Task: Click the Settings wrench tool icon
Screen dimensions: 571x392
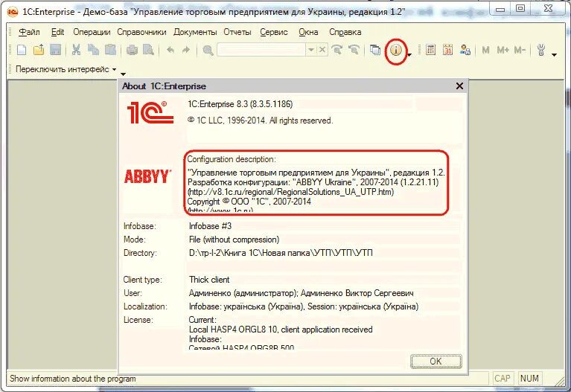Action: pos(541,50)
